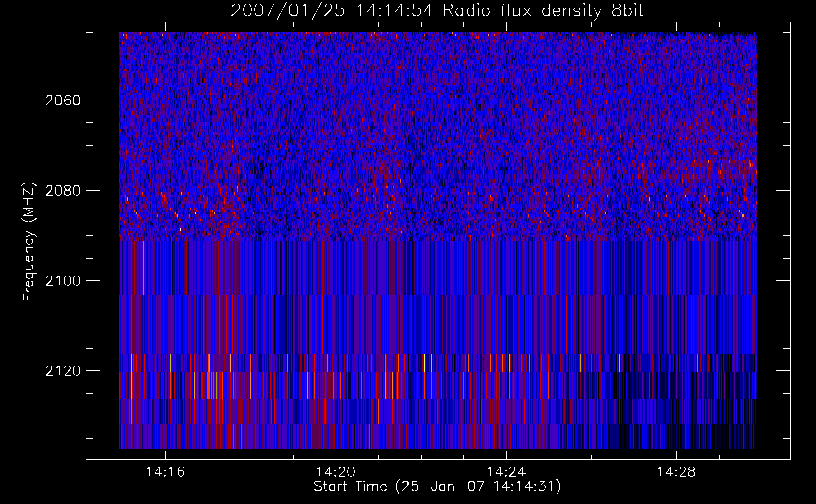Select the 2100 frequency axis label
816x504 pixels.
[x=63, y=281]
